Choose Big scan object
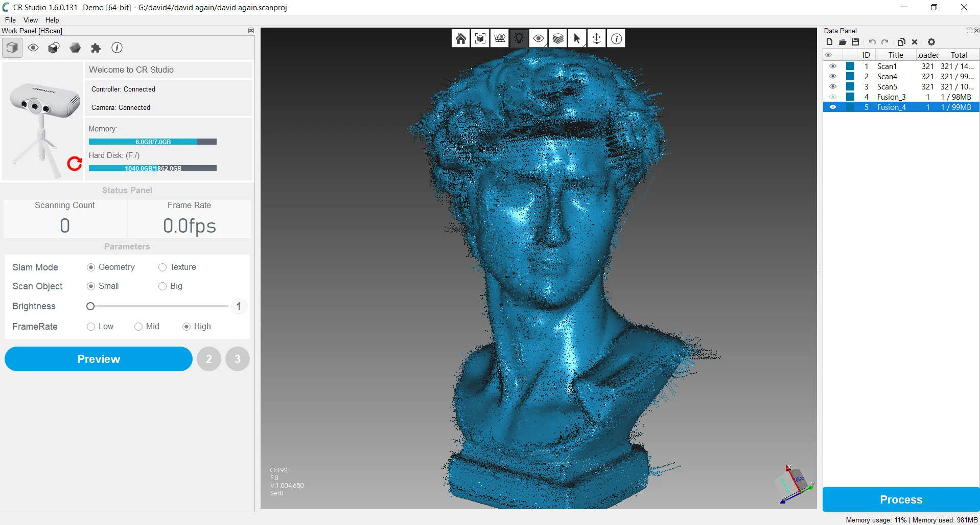 [162, 286]
